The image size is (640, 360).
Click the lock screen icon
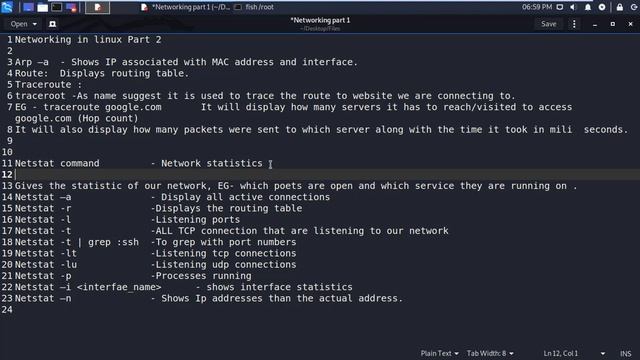pos(620,7)
